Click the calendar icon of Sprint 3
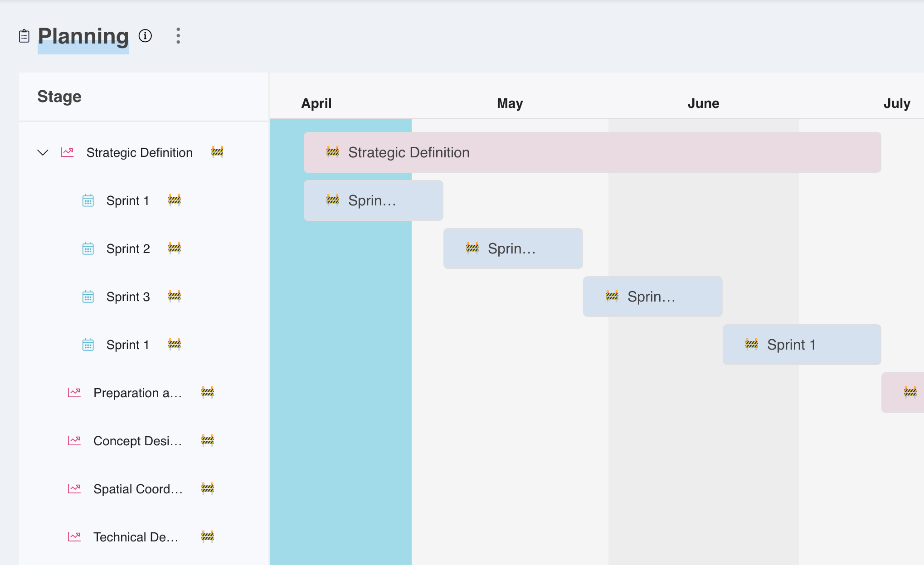Image resolution: width=924 pixels, height=565 pixels. click(x=88, y=297)
